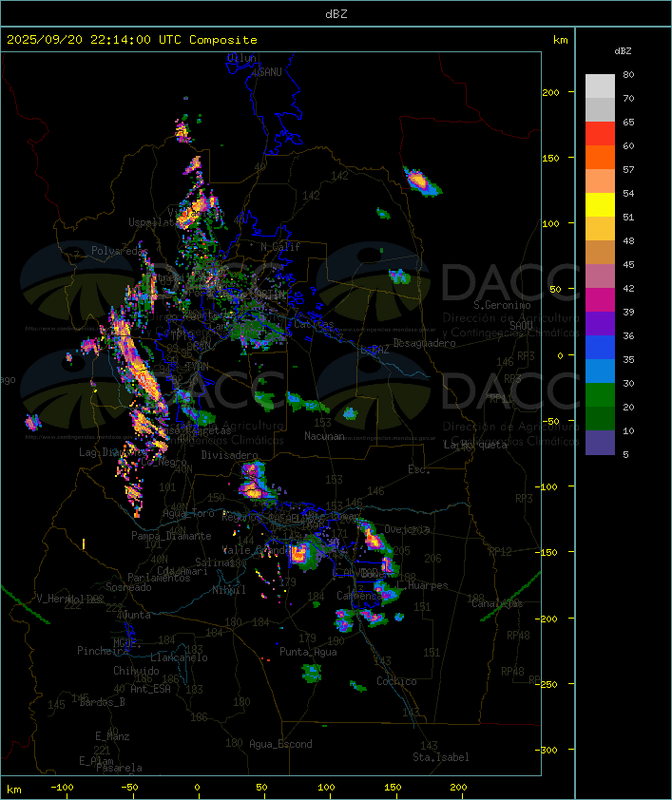Click the northeast storm cell with yellow core
This screenshot has height=800, width=672.
[421, 181]
